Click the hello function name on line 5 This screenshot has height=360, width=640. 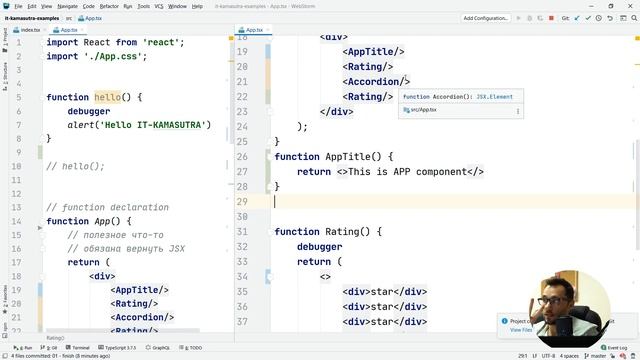coord(107,97)
